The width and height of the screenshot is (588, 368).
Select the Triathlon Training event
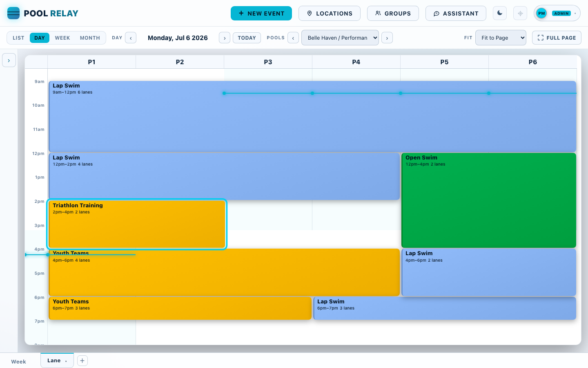pos(137,224)
